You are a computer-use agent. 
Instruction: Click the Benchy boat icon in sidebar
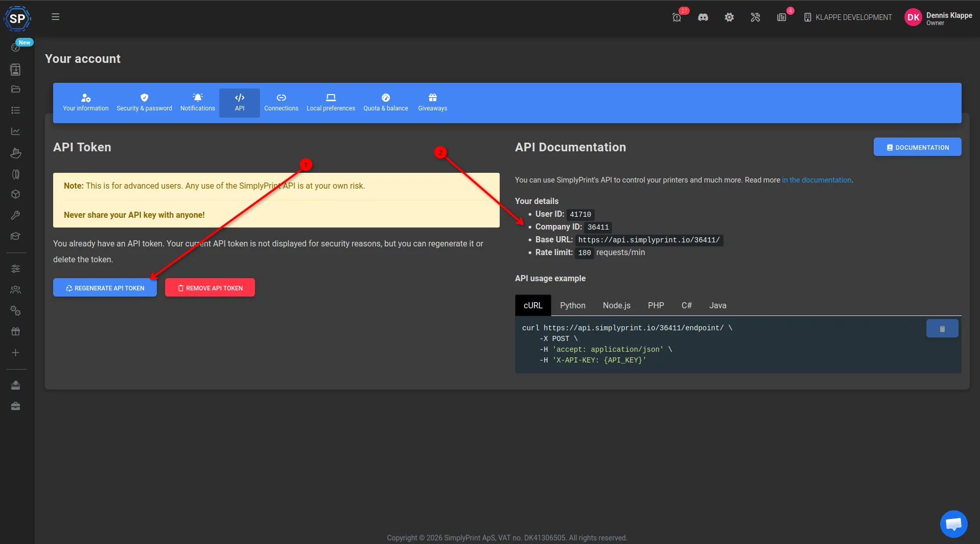coord(16,153)
